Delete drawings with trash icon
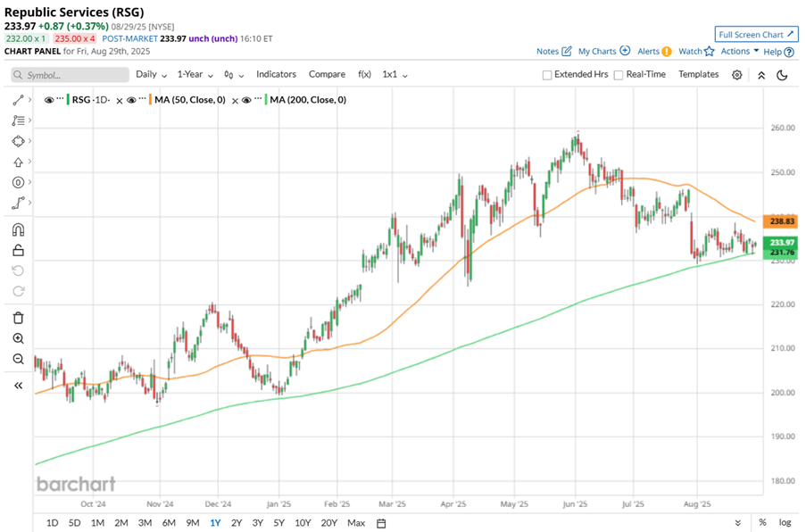 (18, 318)
